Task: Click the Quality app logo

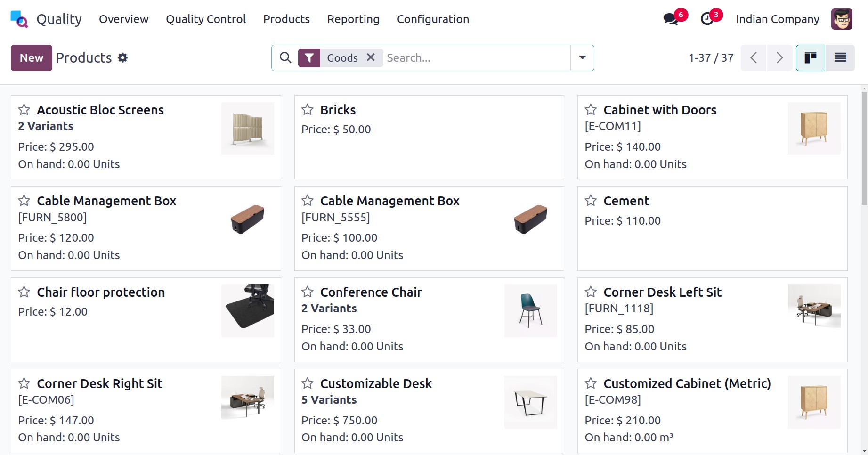Action: point(19,19)
